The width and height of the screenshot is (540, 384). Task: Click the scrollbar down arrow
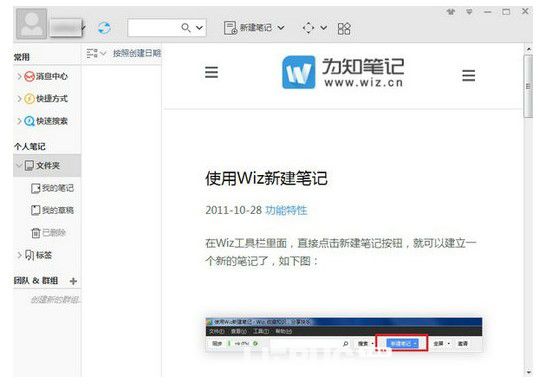click(528, 372)
